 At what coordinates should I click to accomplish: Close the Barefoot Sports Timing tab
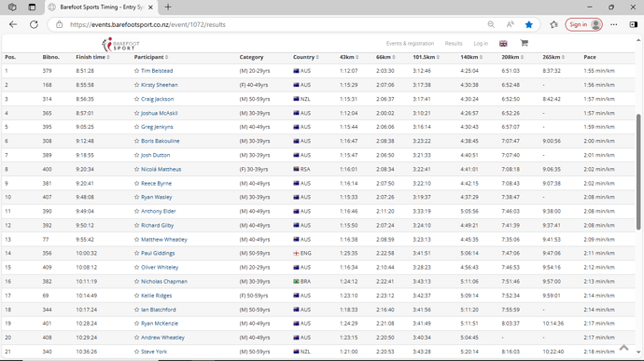tap(150, 7)
